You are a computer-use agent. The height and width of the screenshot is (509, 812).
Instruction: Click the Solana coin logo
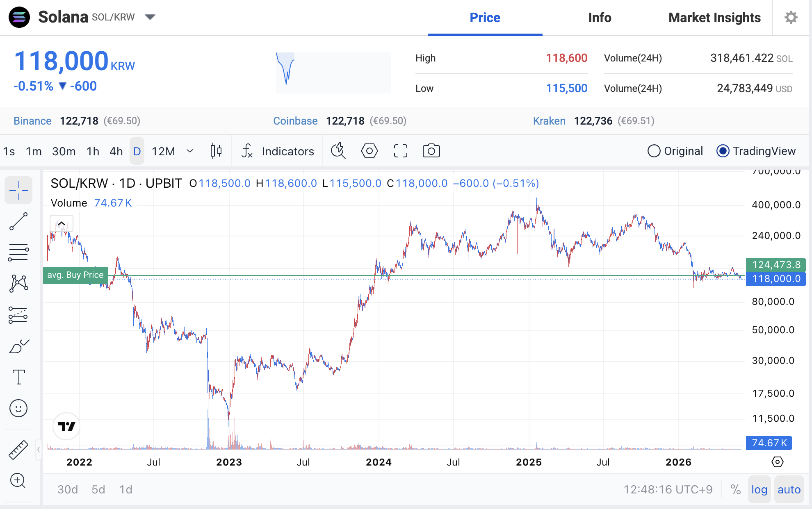[19, 17]
